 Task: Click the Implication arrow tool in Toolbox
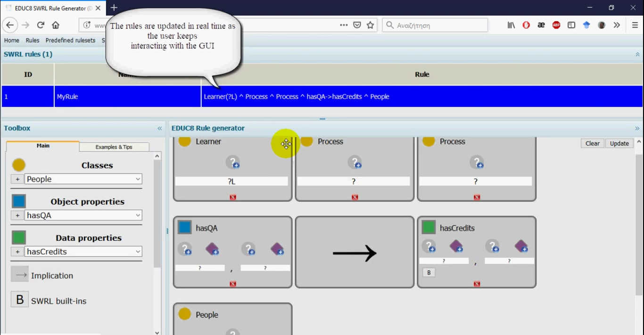tap(20, 274)
